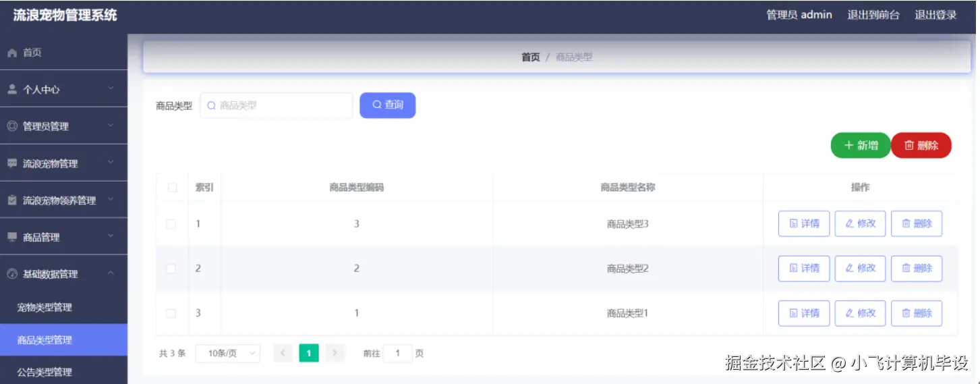The image size is (980, 384).
Task: Click the 商品类型名称 column header
Action: click(628, 188)
